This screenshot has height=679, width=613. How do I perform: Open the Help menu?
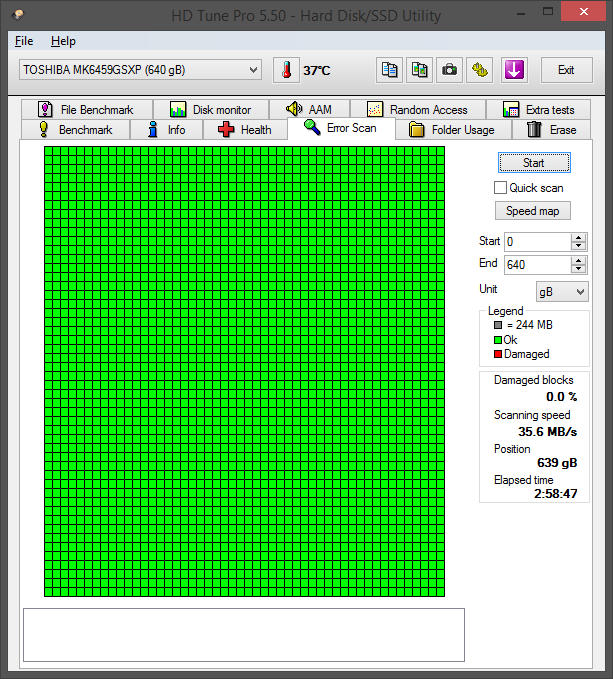click(x=63, y=41)
